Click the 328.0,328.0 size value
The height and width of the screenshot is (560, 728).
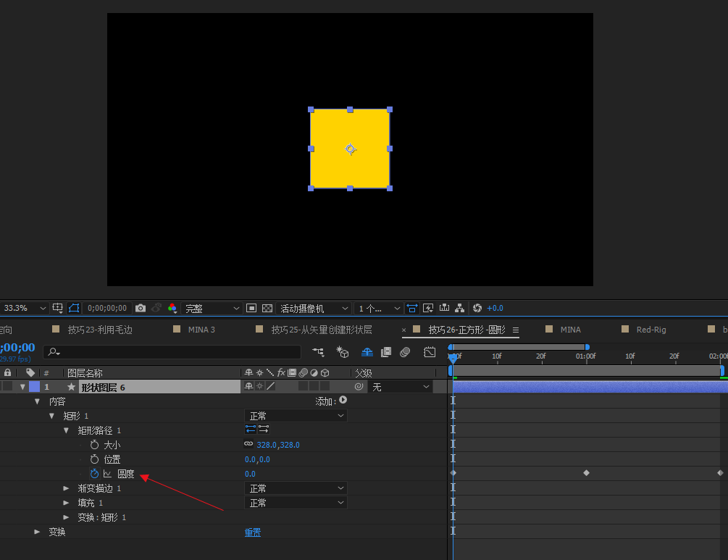pos(278,445)
